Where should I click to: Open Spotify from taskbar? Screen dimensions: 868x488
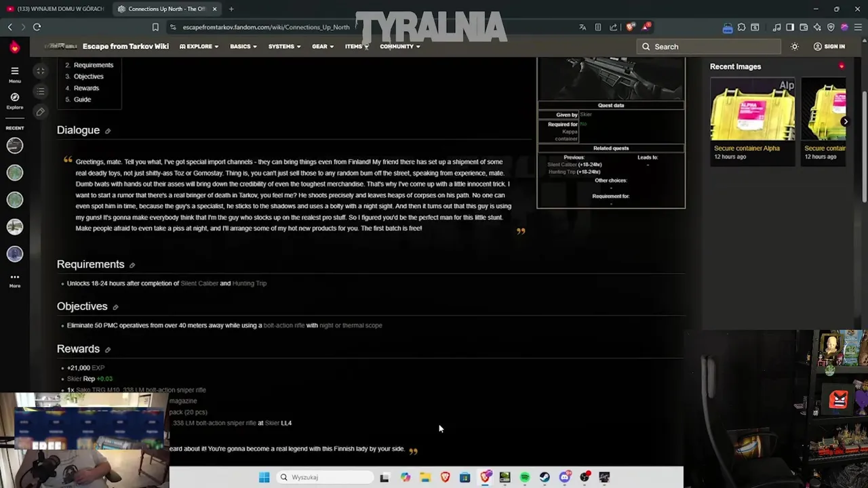pyautogui.click(x=525, y=477)
